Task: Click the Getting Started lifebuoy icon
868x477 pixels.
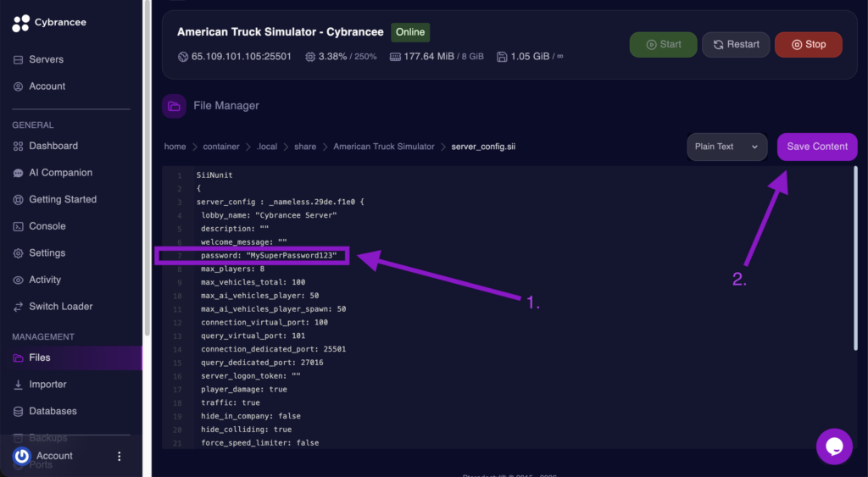Action: click(x=19, y=200)
